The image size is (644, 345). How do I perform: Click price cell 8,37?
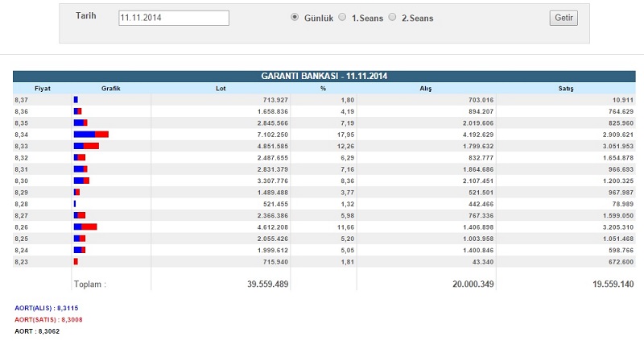22,100
